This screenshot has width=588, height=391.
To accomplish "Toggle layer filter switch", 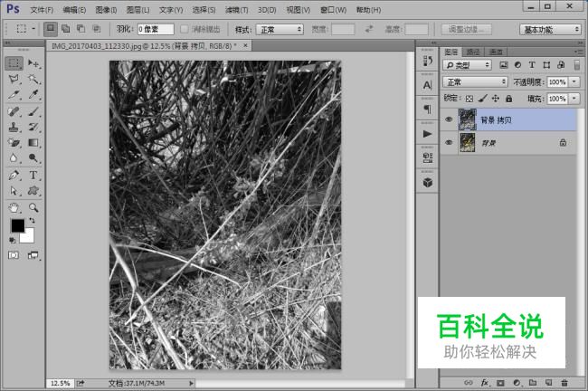I will pos(577,65).
